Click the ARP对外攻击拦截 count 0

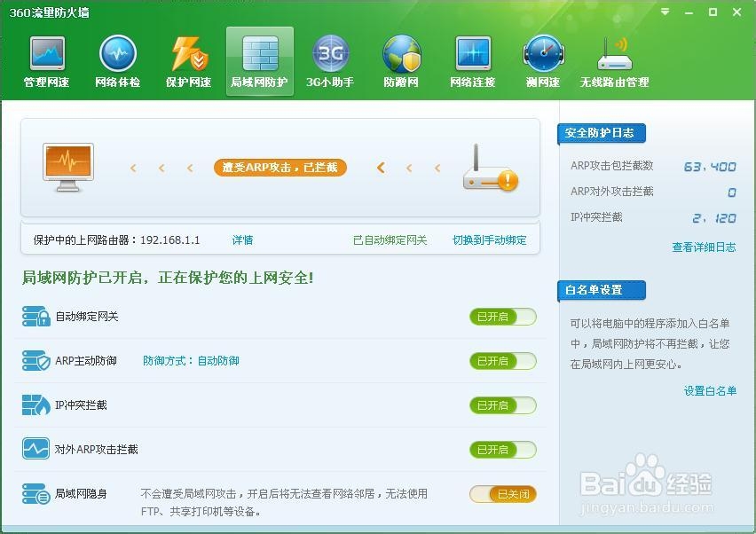pos(731,192)
